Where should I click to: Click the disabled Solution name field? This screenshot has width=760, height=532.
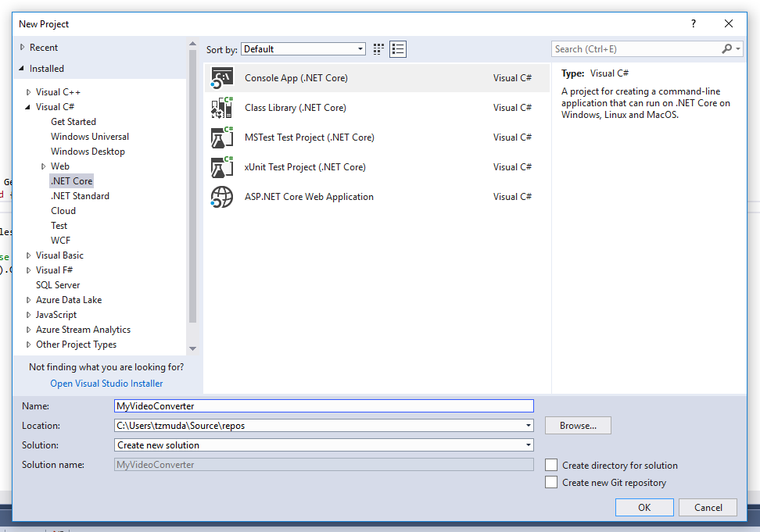coord(324,465)
